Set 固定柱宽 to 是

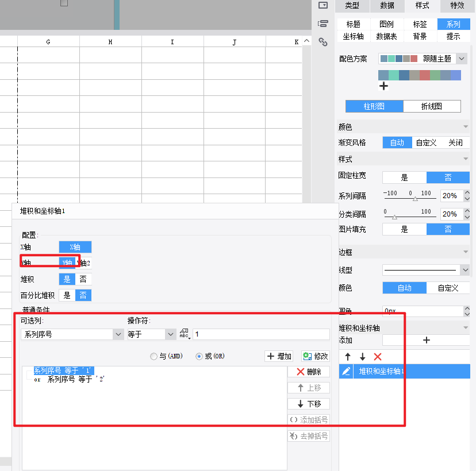point(404,177)
